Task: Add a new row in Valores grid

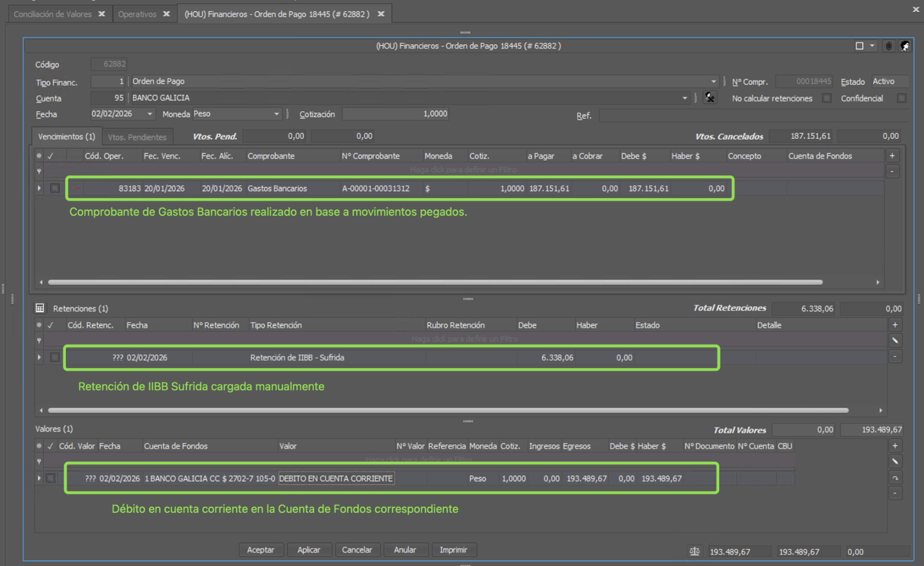Action: pyautogui.click(x=895, y=446)
